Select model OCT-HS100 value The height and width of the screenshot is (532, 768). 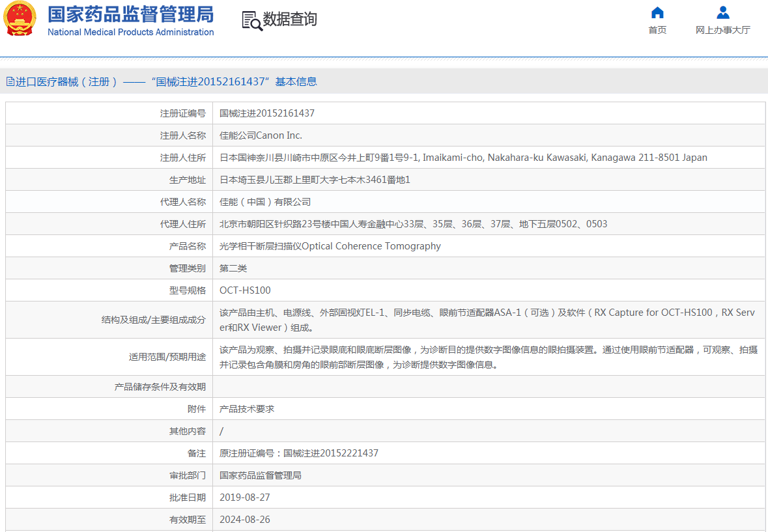tap(245, 290)
